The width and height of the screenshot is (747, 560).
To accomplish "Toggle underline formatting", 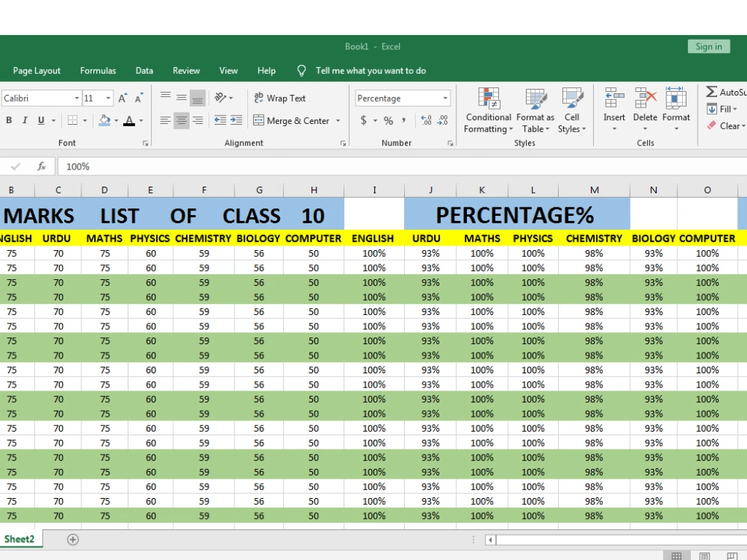I will pos(41,120).
